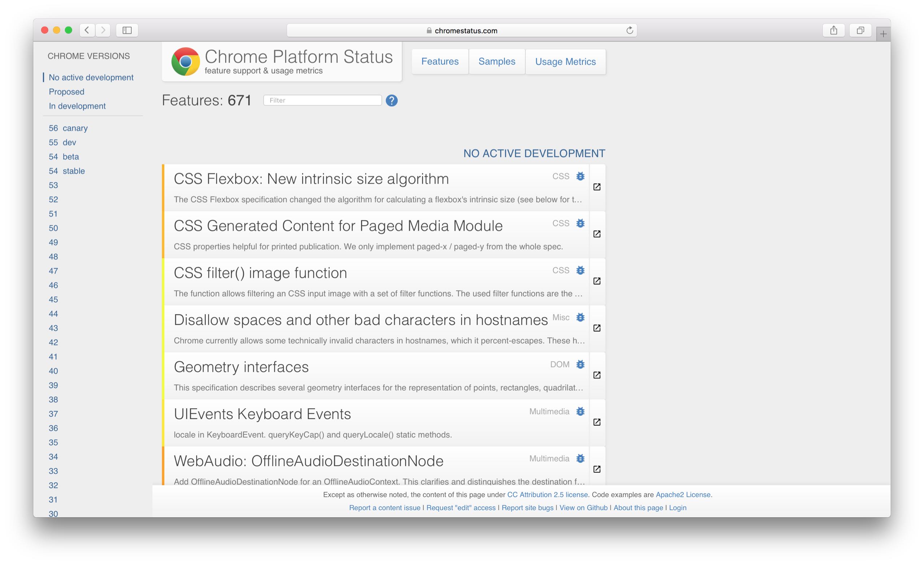Image resolution: width=924 pixels, height=565 pixels.
Task: Open version 54 beta
Action: pos(64,156)
